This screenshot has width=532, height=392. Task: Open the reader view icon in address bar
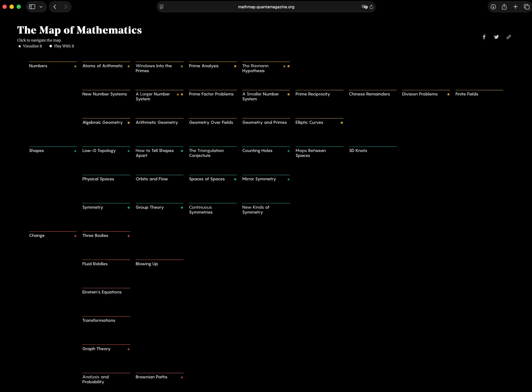point(161,7)
